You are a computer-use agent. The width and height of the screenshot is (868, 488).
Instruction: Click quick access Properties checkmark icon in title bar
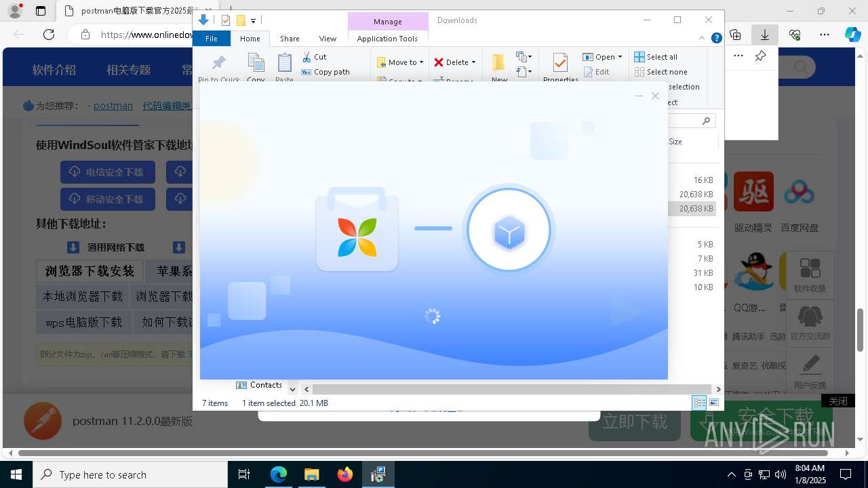226,20
